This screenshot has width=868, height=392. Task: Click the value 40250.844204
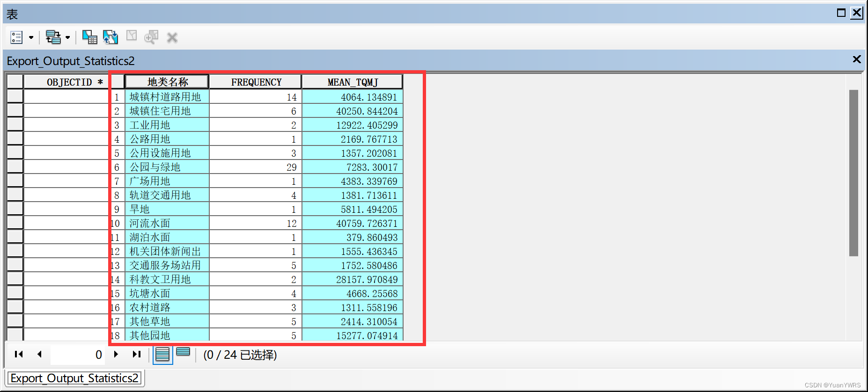coord(367,111)
